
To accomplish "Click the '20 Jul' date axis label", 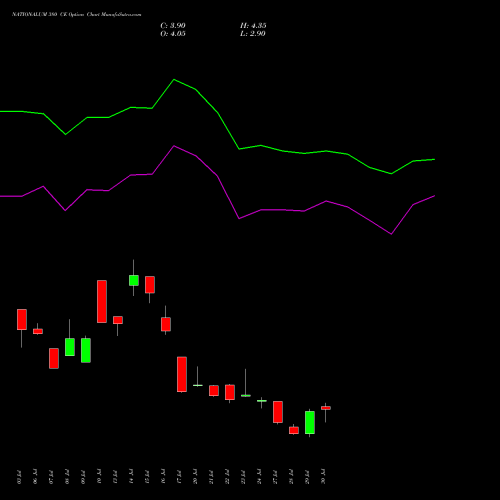I will [x=195, y=477].
